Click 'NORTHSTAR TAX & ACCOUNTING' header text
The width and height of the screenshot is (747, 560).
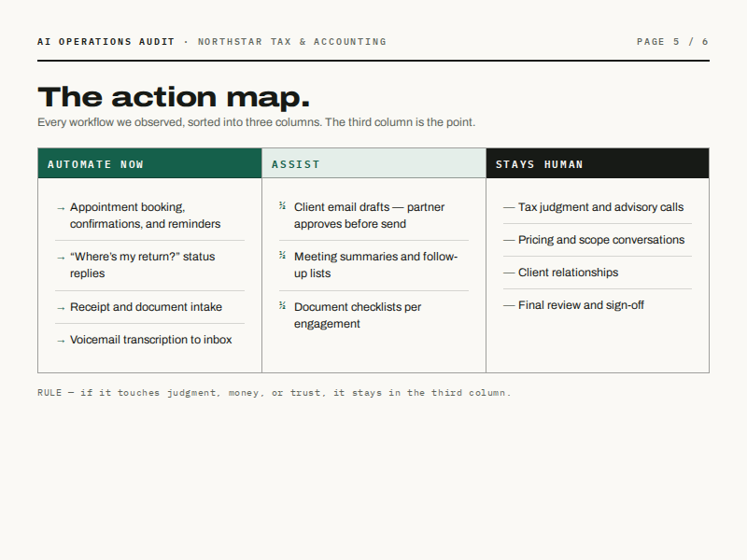pyautogui.click(x=292, y=42)
